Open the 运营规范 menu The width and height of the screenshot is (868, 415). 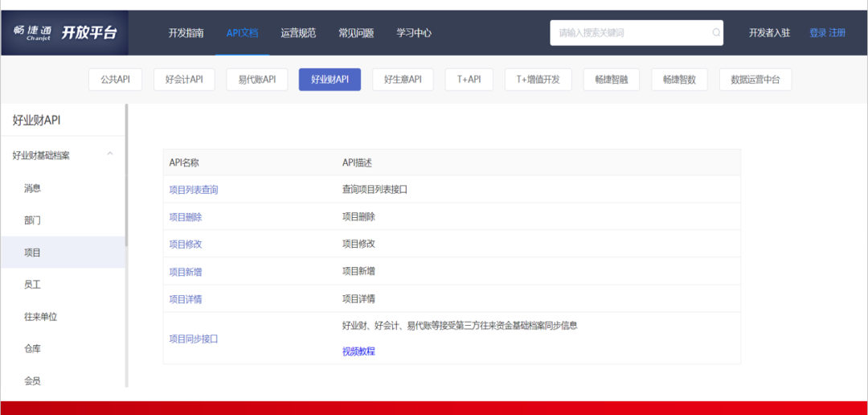298,33
